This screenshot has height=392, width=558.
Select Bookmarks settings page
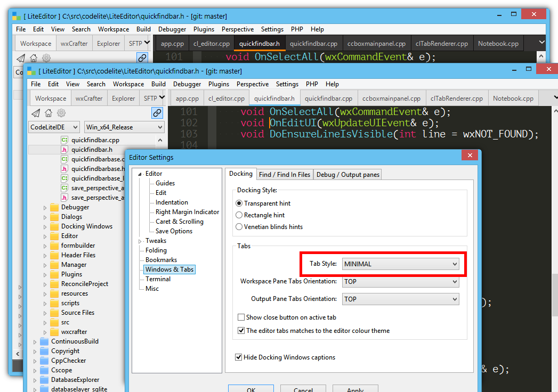(161, 260)
